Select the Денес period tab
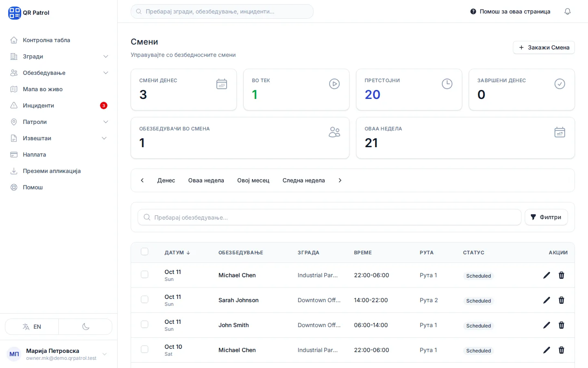 coord(166,180)
